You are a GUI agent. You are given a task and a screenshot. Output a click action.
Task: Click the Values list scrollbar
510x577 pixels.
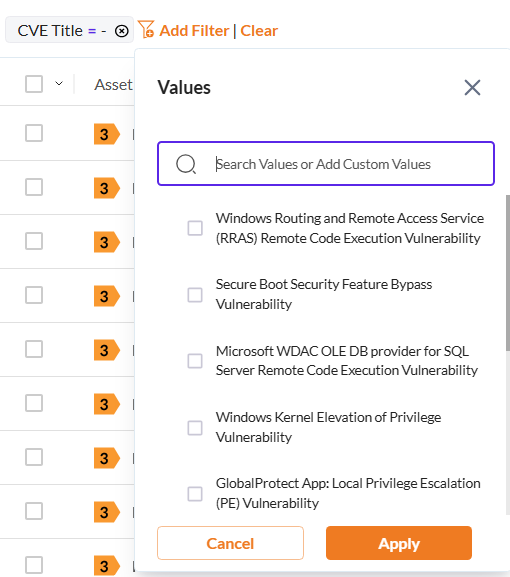[x=508, y=272]
